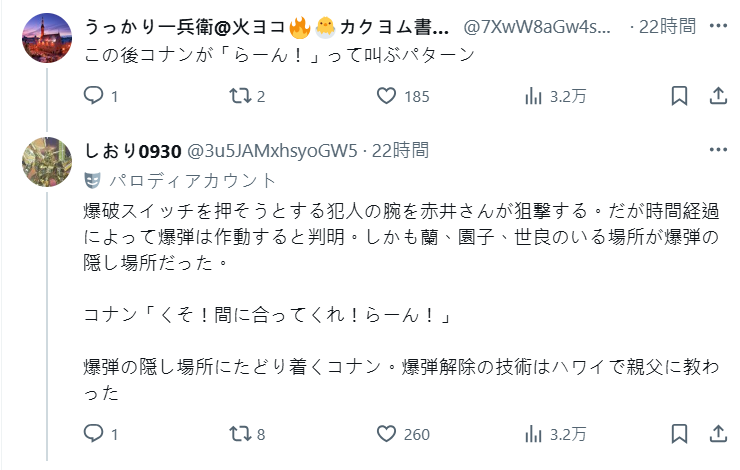
Task: Open more options for first tweet
Action: (x=718, y=25)
